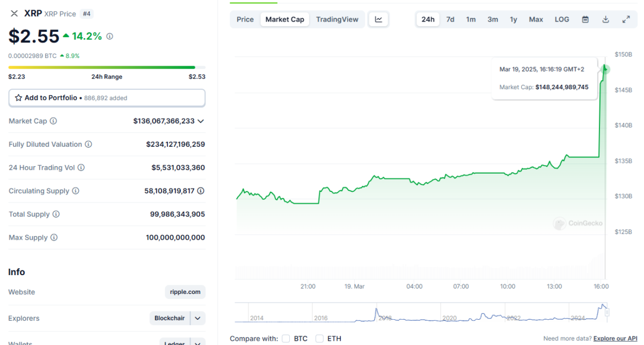This screenshot has width=644, height=345.
Task: Click info icon beside Circulating Supply label
Action: (76, 191)
